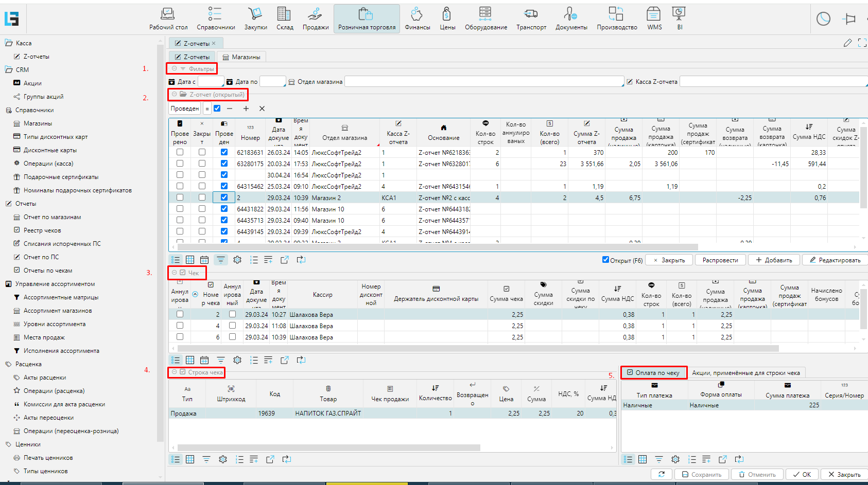Click the BI analytics icon

pyautogui.click(x=679, y=14)
